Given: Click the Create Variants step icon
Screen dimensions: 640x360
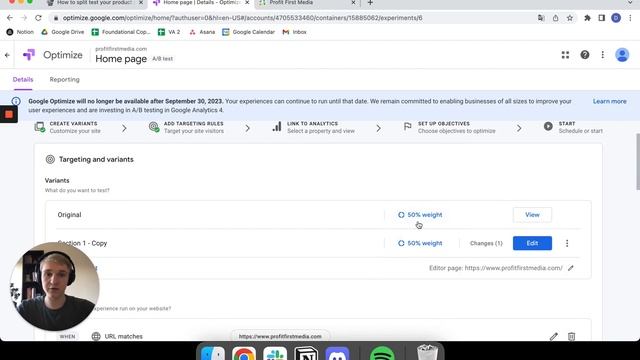Looking at the screenshot, I should [40, 127].
